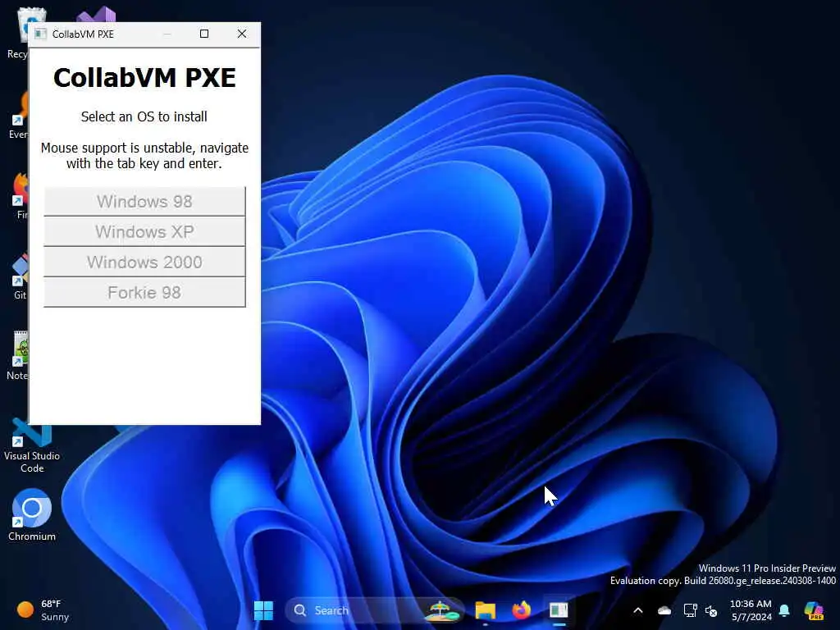Show hidden system tray icons
Viewport: 840px width, 630px height.
click(638, 610)
